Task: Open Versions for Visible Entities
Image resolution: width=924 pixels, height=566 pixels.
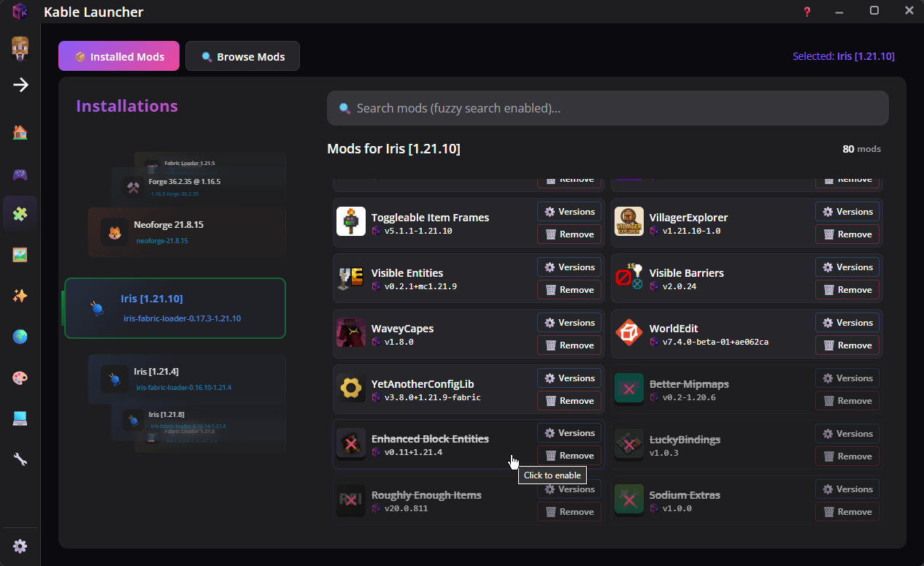Action: tap(569, 267)
